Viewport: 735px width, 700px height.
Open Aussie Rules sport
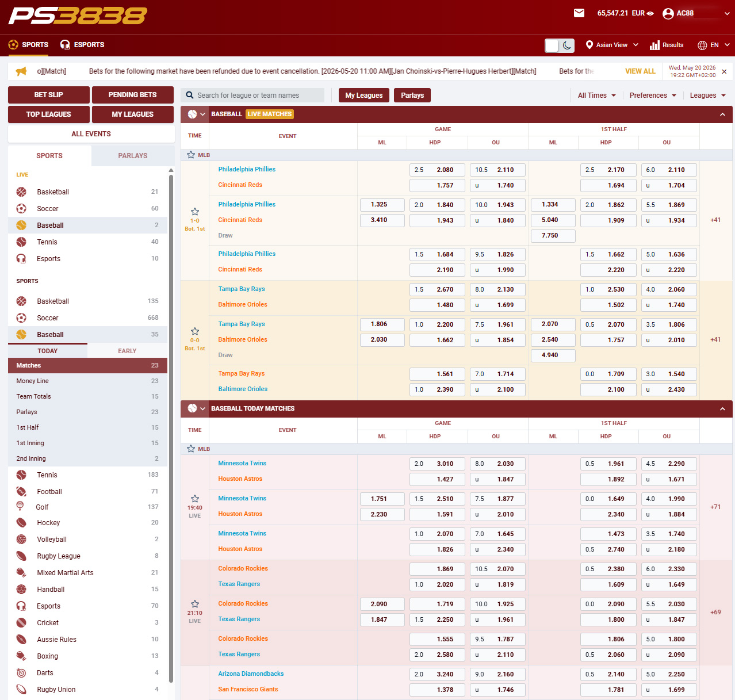pyautogui.click(x=87, y=640)
